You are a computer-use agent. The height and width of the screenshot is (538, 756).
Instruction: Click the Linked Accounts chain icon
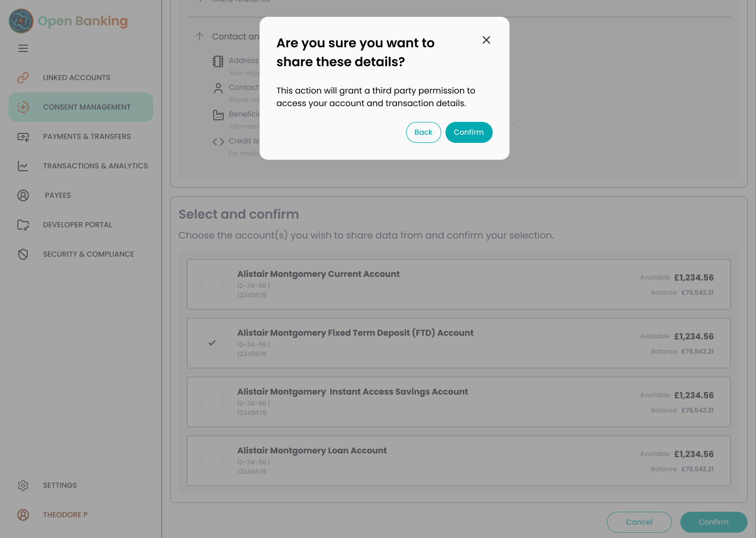point(23,78)
